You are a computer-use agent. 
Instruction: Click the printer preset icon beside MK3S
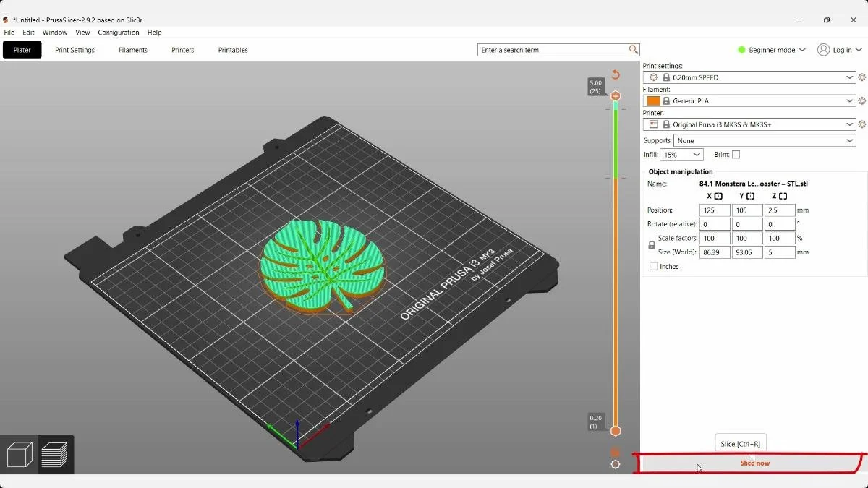point(653,124)
